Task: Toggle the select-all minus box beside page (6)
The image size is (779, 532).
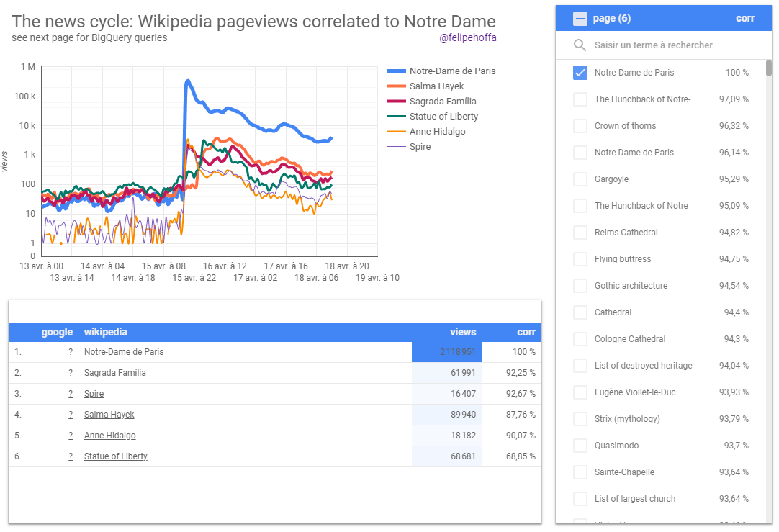Action: coord(580,19)
